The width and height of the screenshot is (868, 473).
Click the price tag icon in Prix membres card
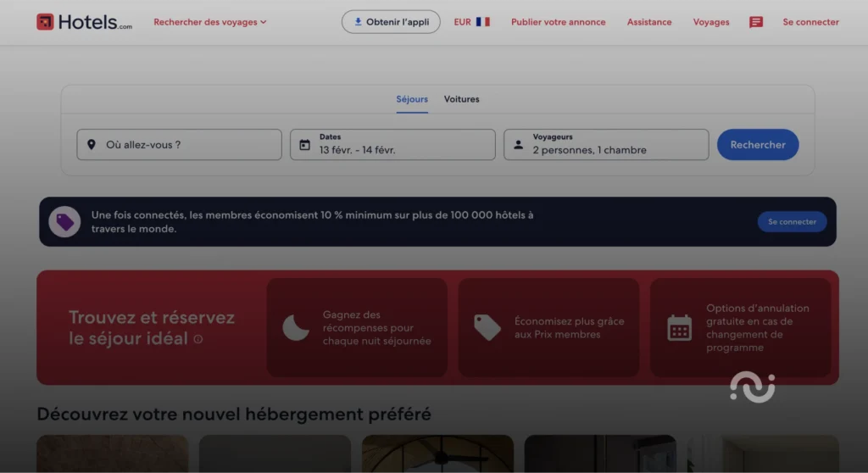487,327
